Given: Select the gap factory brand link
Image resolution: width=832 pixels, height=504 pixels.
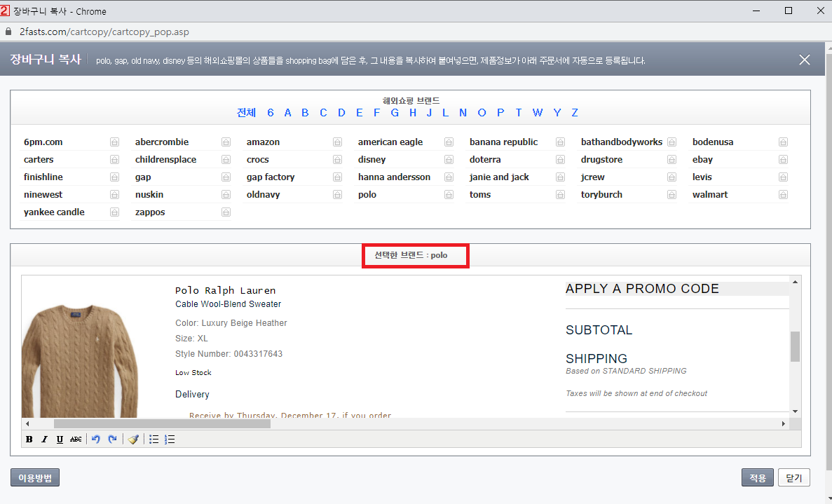Looking at the screenshot, I should [x=271, y=177].
